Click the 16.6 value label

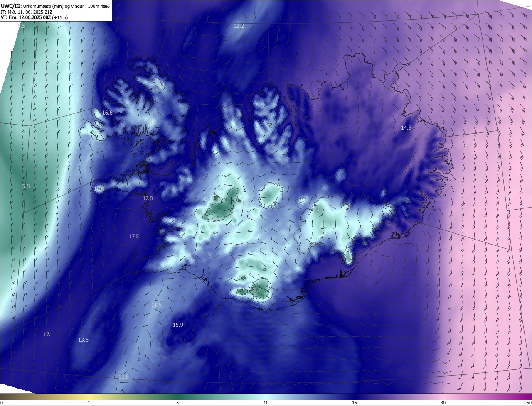[x=107, y=113]
